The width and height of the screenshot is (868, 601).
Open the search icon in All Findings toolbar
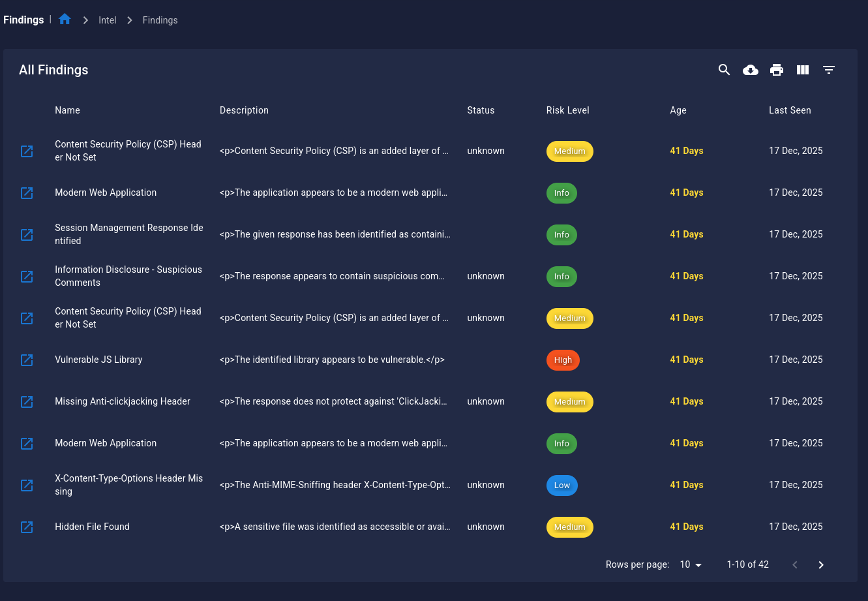724,70
